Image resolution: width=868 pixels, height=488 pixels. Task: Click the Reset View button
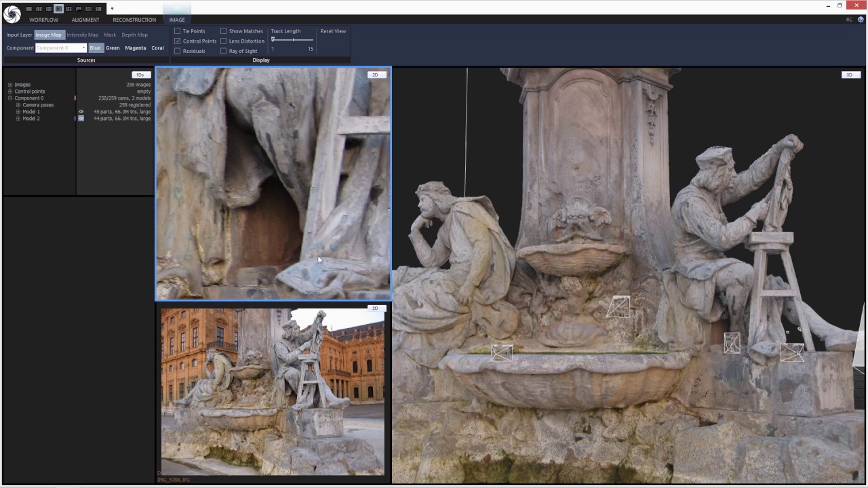pos(333,31)
